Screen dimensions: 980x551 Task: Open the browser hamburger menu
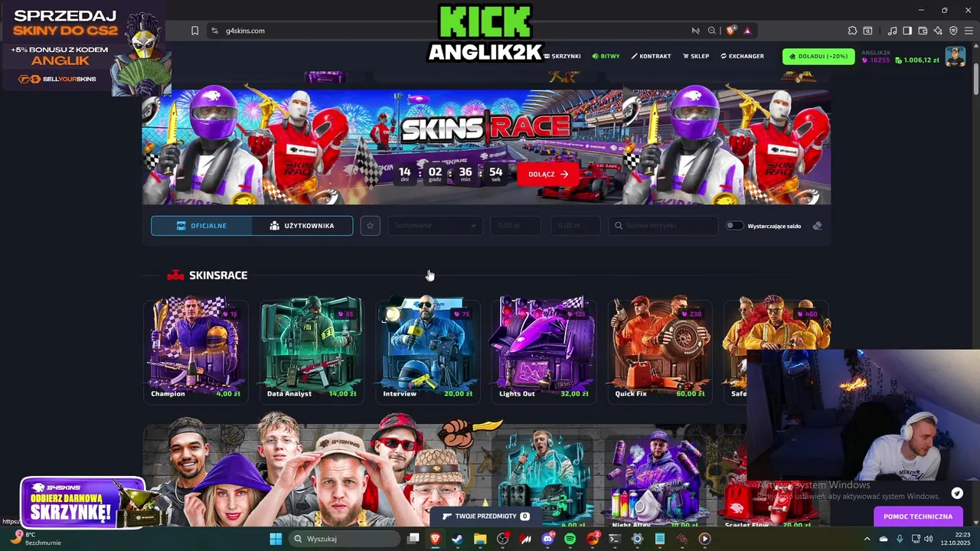pyautogui.click(x=969, y=31)
